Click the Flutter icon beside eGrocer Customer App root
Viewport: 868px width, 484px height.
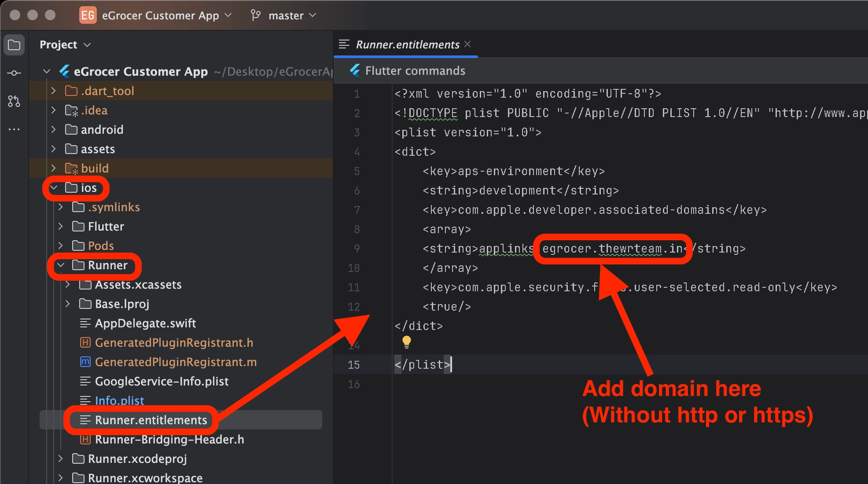64,71
